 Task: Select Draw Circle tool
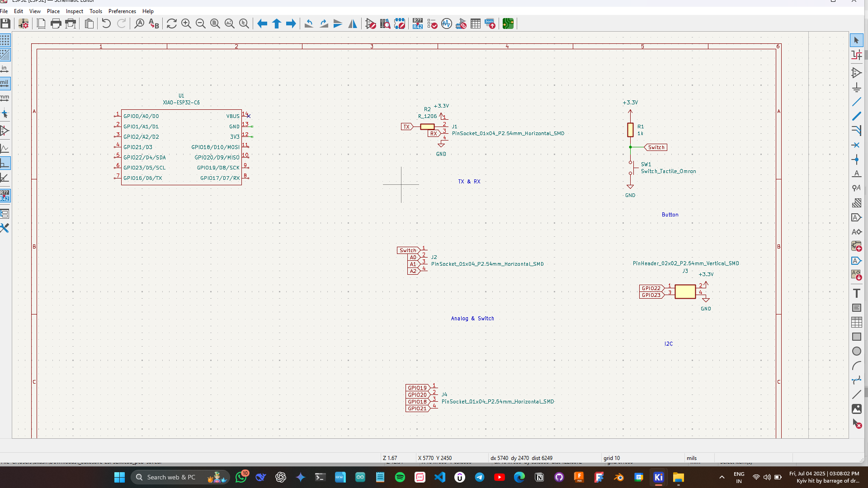point(856,351)
